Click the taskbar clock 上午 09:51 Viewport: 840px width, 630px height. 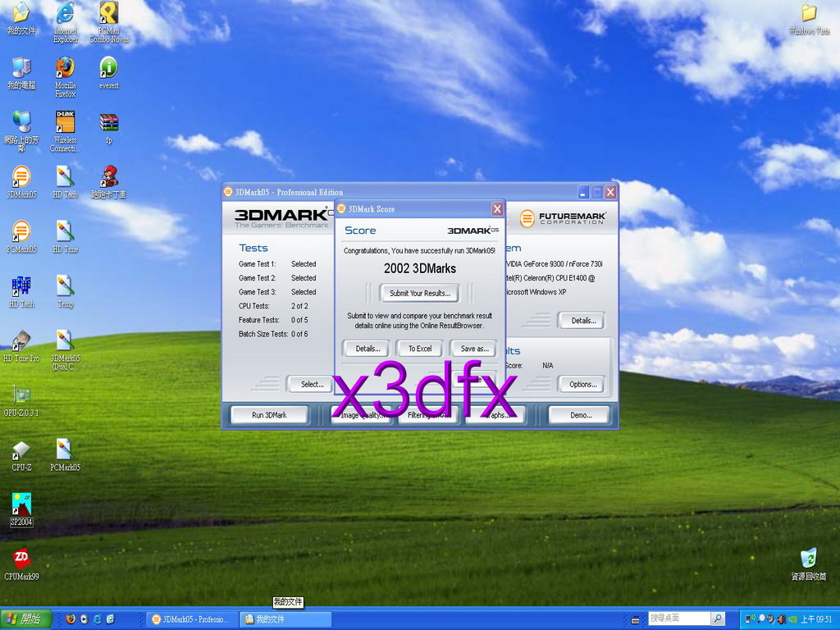816,619
